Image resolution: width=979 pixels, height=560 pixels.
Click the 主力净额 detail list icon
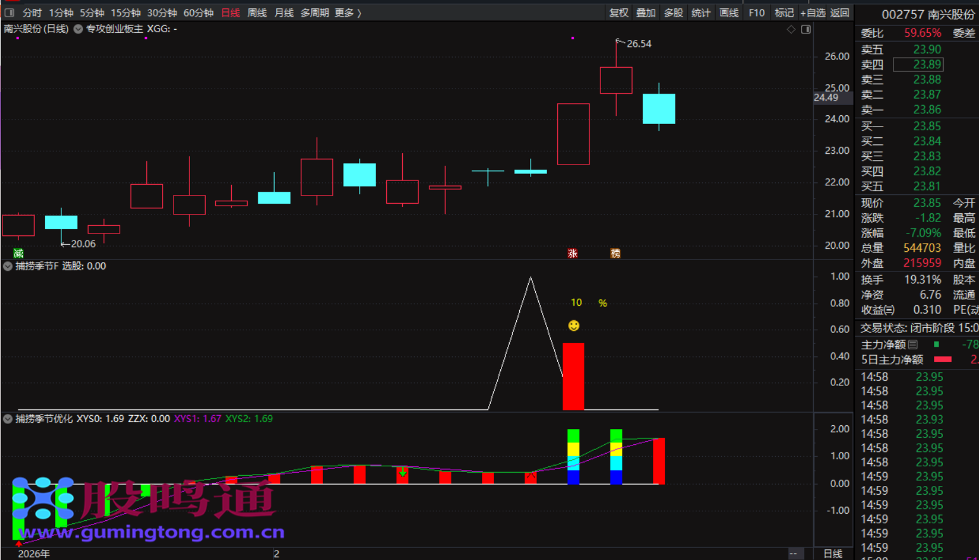pos(913,344)
